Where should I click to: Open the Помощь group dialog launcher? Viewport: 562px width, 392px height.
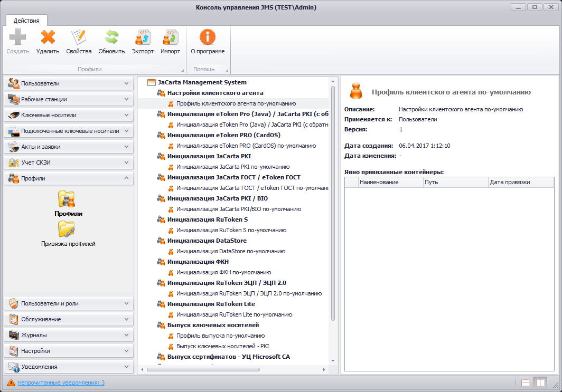pyautogui.click(x=227, y=70)
